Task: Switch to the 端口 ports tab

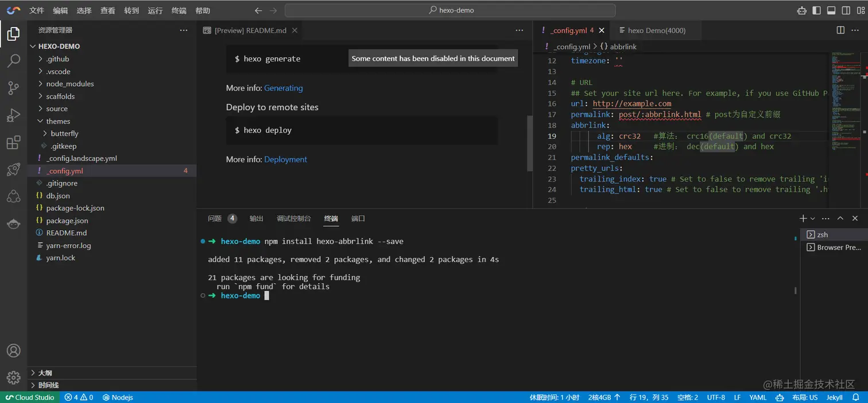Action: pos(358,219)
